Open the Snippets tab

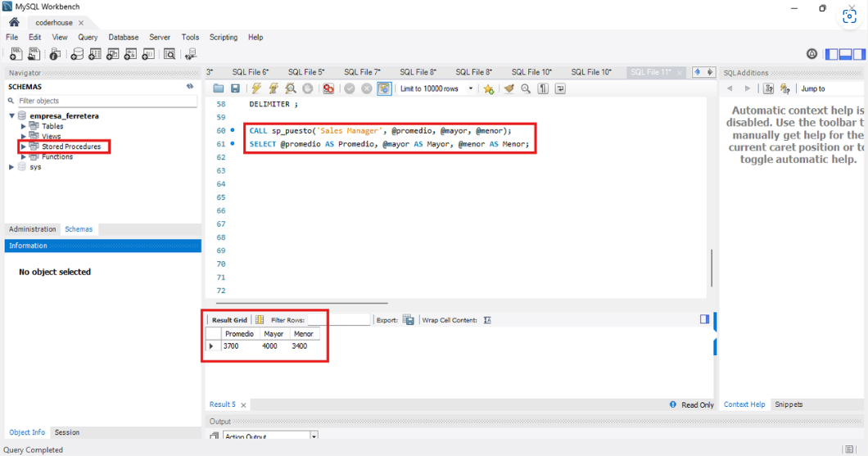(789, 404)
